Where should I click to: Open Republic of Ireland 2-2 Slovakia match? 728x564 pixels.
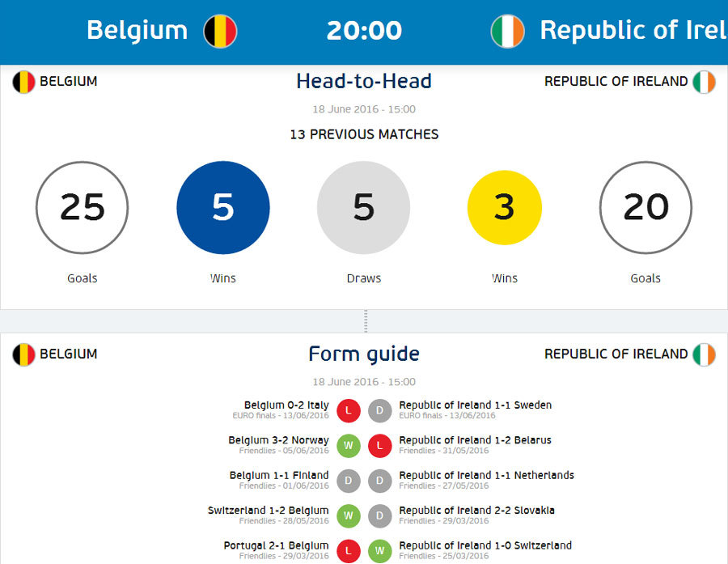pyautogui.click(x=476, y=511)
